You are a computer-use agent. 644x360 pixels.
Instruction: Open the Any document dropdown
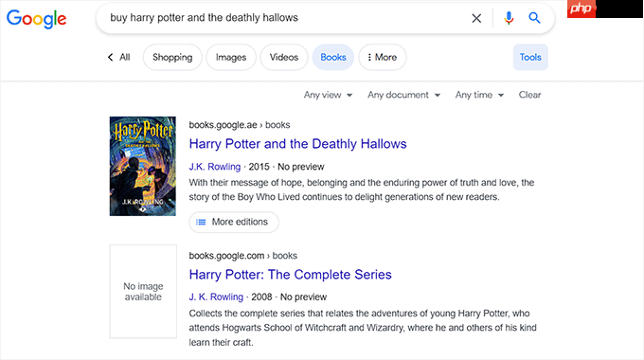pos(403,95)
